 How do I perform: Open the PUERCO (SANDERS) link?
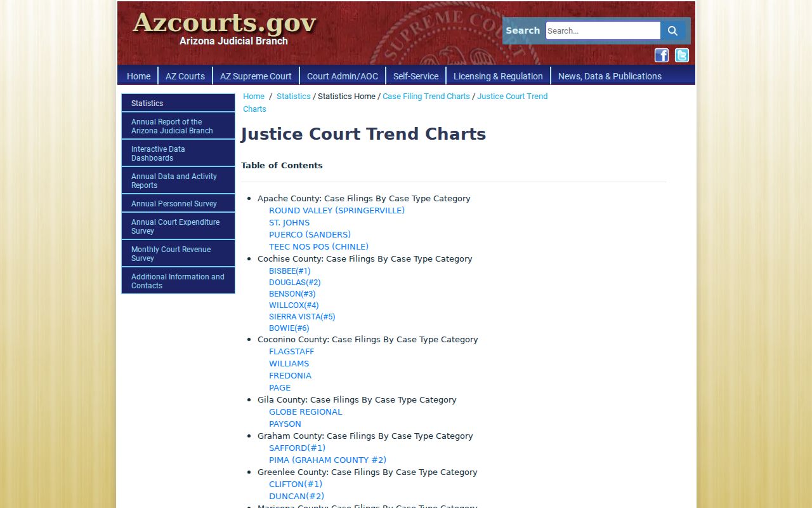310,234
